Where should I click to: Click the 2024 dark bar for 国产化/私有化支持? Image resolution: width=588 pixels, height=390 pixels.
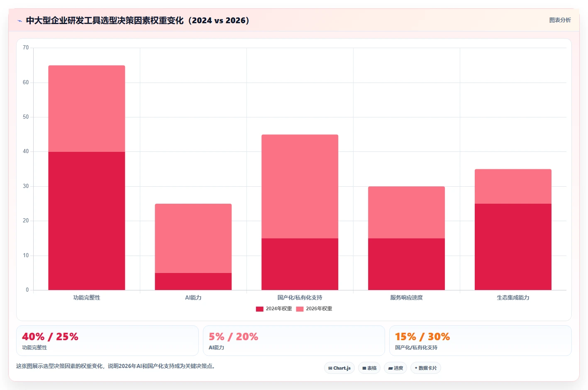tap(300, 264)
